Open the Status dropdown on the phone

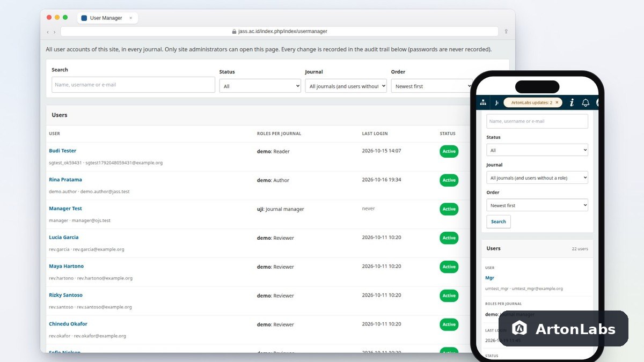pyautogui.click(x=537, y=150)
